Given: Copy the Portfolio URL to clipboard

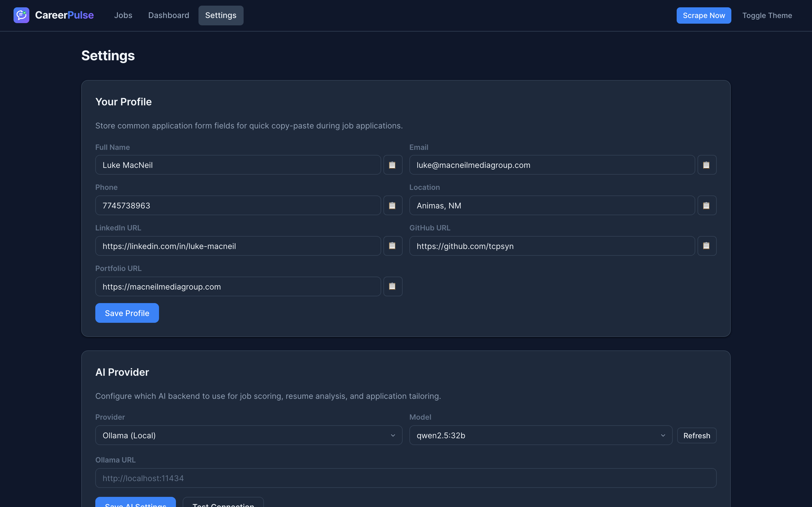Looking at the screenshot, I should 392,286.
